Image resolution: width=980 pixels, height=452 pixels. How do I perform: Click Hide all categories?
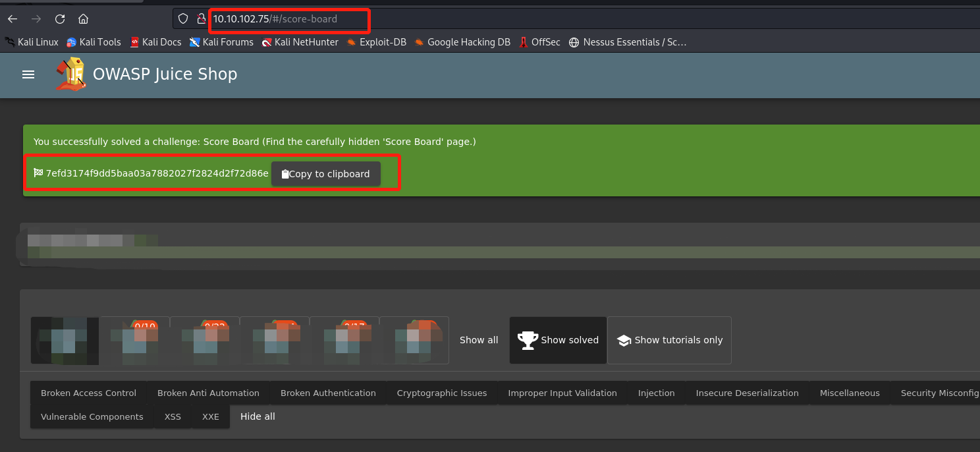click(x=258, y=417)
